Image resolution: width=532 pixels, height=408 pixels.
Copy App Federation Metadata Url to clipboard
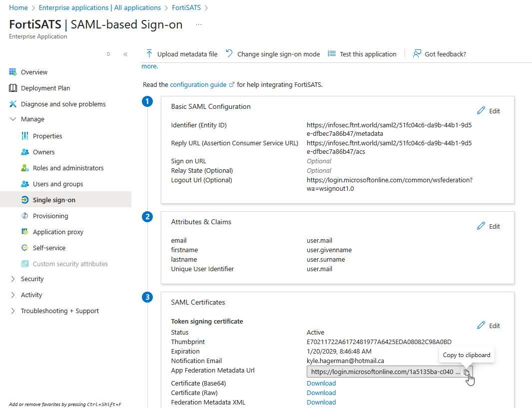467,372
